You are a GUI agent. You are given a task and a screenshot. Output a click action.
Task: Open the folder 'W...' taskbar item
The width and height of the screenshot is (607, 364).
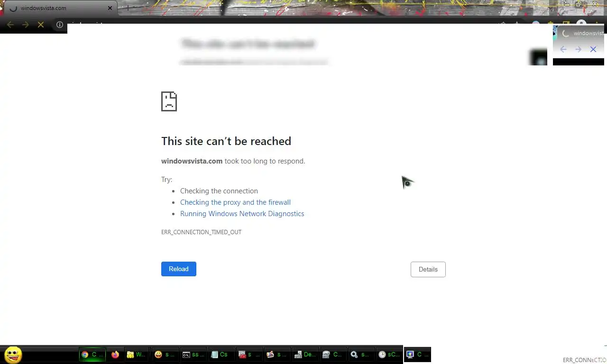(136, 355)
